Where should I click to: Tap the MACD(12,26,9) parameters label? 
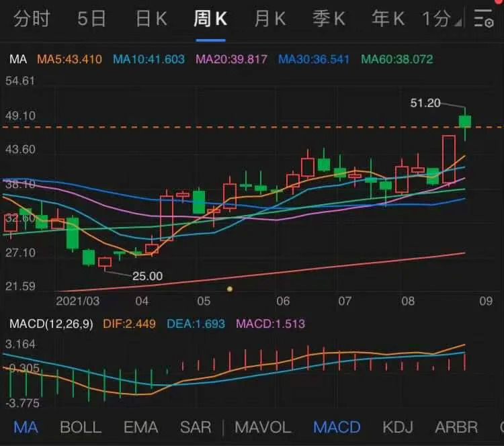click(52, 324)
